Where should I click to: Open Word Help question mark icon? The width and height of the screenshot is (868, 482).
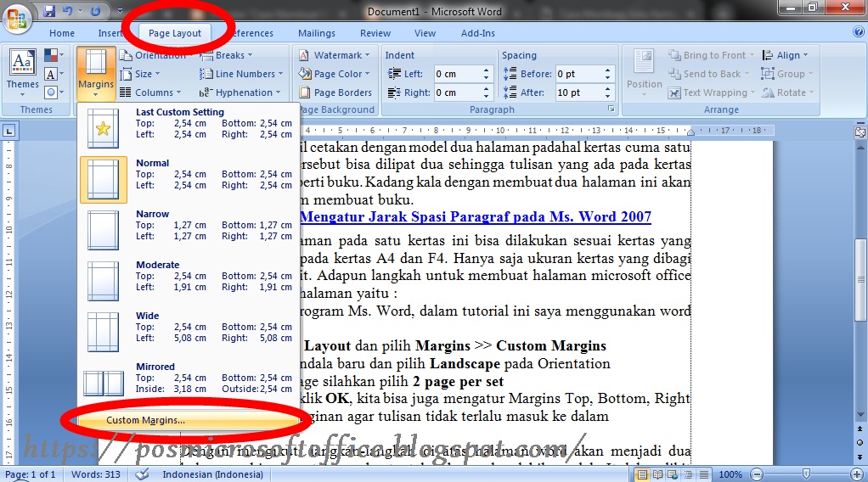(859, 32)
